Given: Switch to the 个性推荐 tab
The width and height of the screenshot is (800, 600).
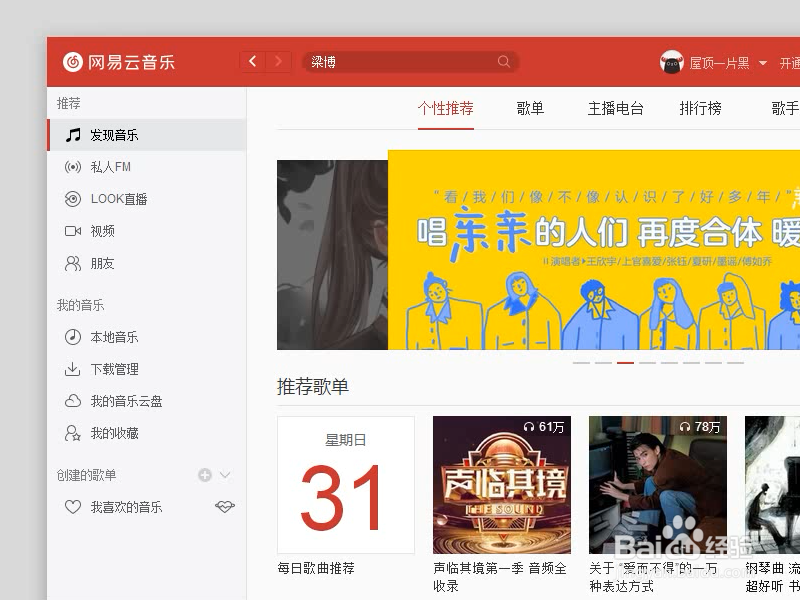Looking at the screenshot, I should 445,108.
